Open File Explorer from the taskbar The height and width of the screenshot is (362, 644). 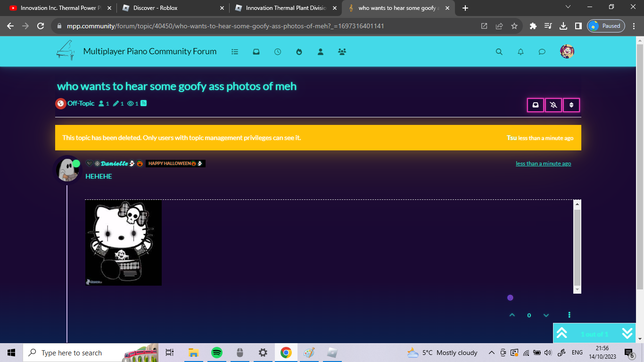pos(193,353)
